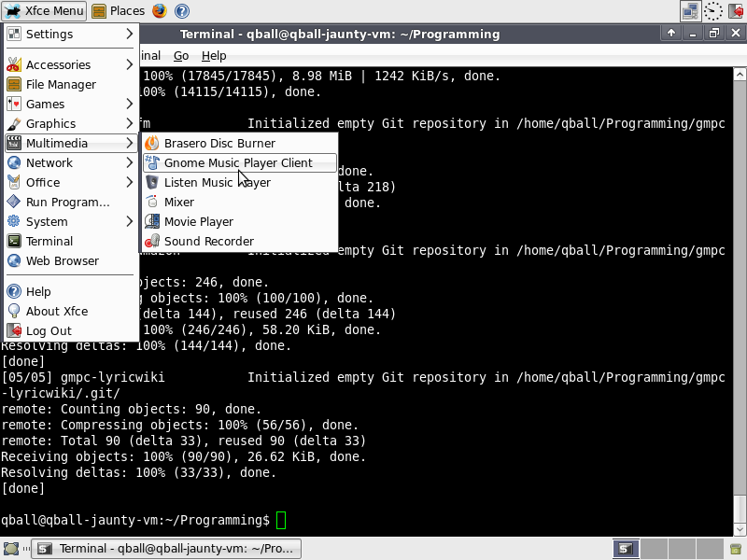The width and height of the screenshot is (747, 560).
Task: Open the Network submenu
Action: [71, 162]
